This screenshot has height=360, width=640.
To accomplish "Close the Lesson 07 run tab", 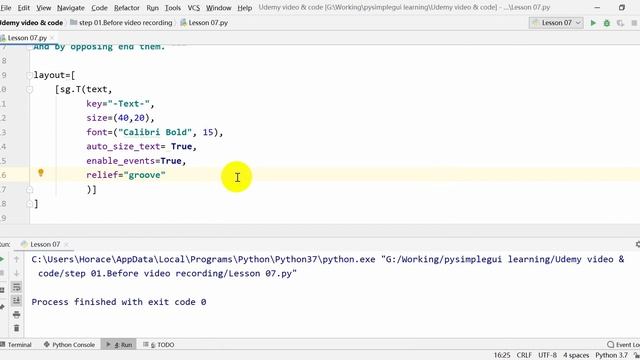I will (x=66, y=244).
